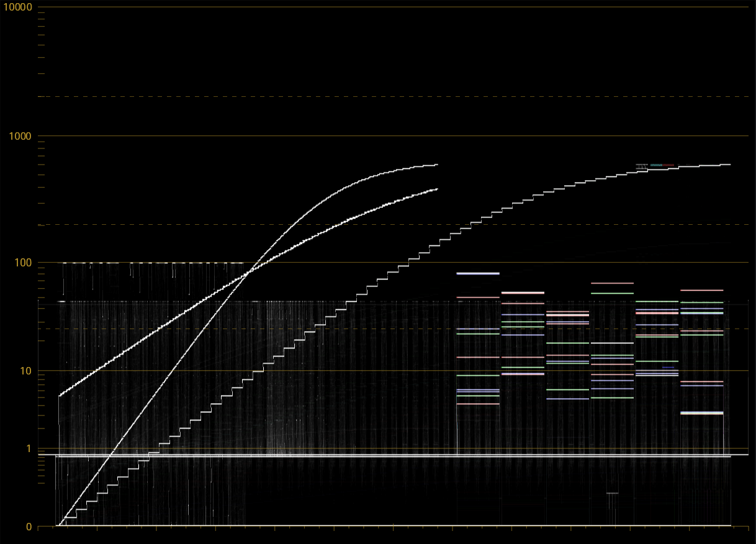Click the upper-right end of the steep ramp curve
This screenshot has height=544, width=756.
(437, 165)
